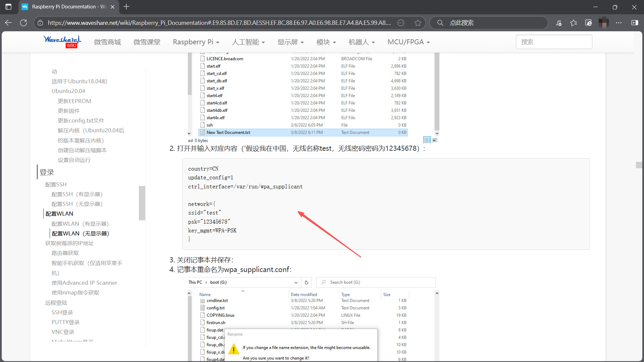The width and height of the screenshot is (644, 362).
Task: Open the music extension icon in toolbar
Action: tap(559, 23)
